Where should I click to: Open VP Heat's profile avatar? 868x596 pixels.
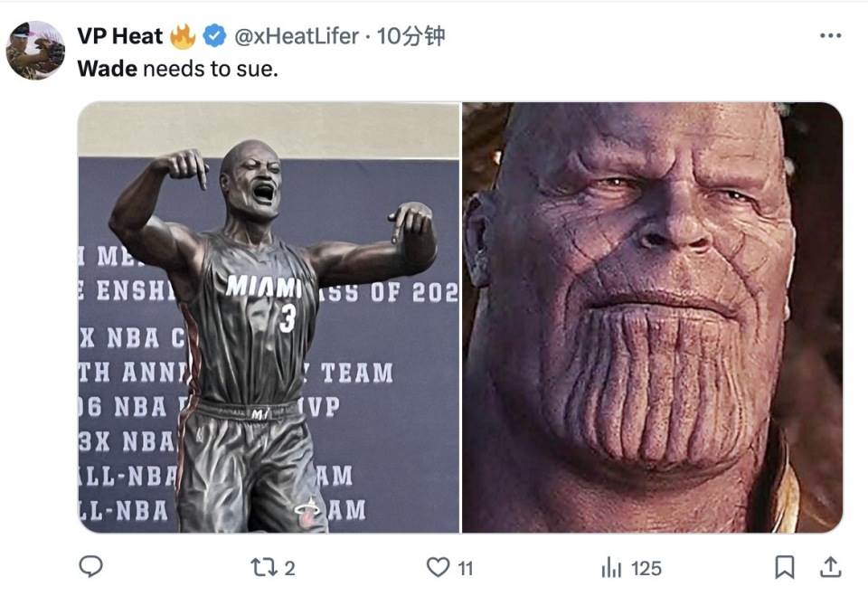click(35, 51)
